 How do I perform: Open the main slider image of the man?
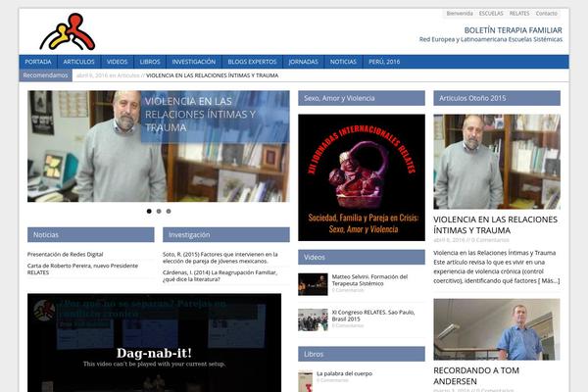pos(158,146)
